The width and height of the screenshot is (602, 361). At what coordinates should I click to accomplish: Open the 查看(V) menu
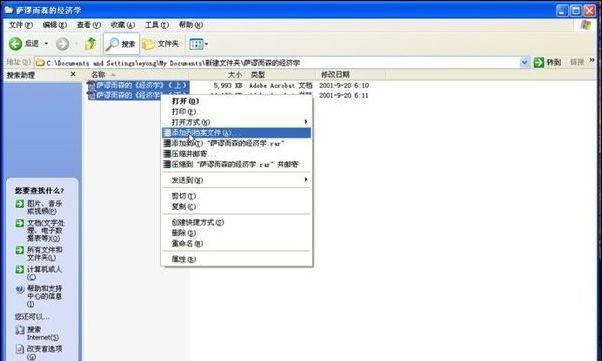pyautogui.click(x=88, y=25)
